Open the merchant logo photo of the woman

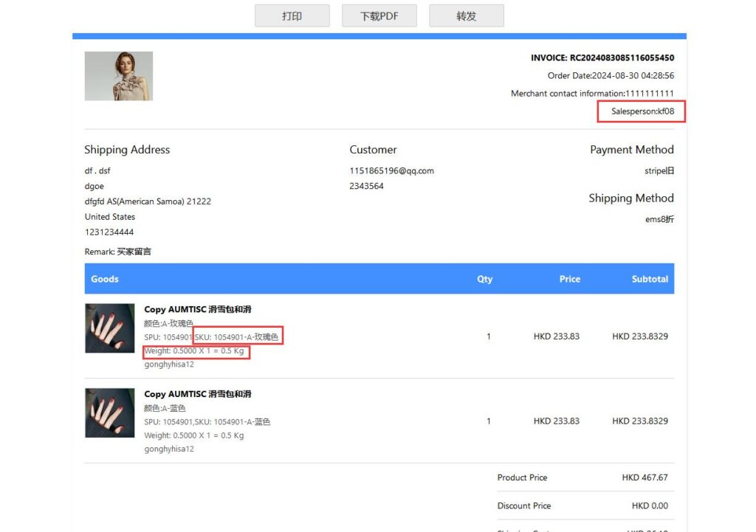(119, 76)
